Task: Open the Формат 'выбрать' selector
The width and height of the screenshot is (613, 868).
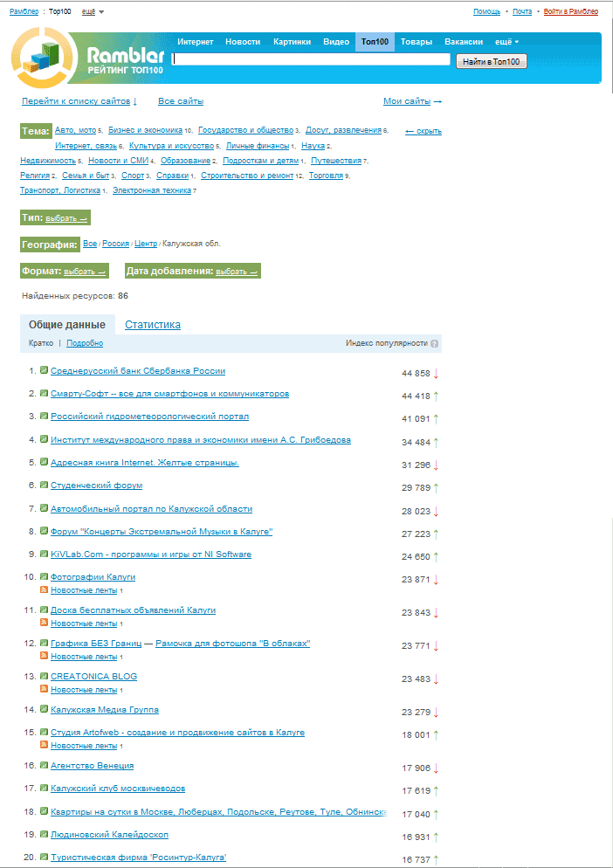Action: (85, 272)
